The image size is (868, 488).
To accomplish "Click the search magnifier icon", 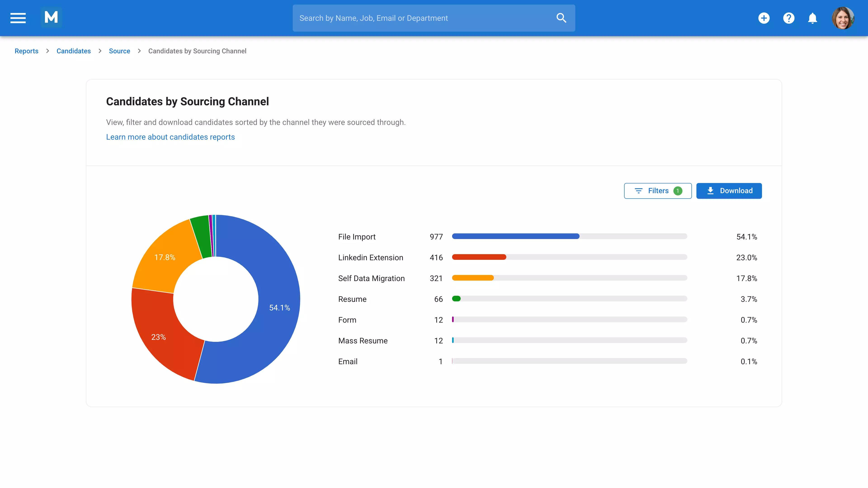I will [561, 18].
